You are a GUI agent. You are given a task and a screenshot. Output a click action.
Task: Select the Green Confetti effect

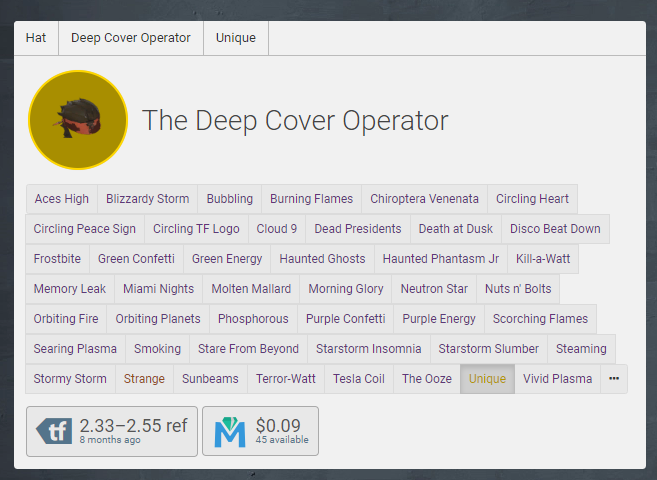(136, 259)
